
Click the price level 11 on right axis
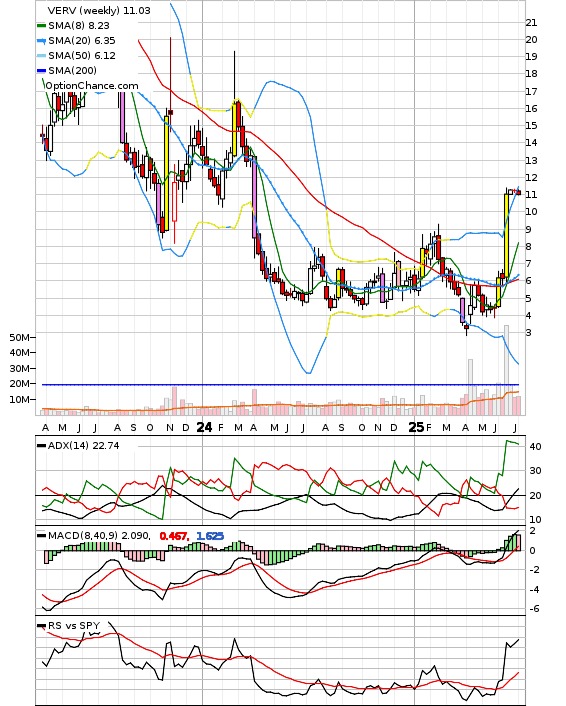point(531,195)
